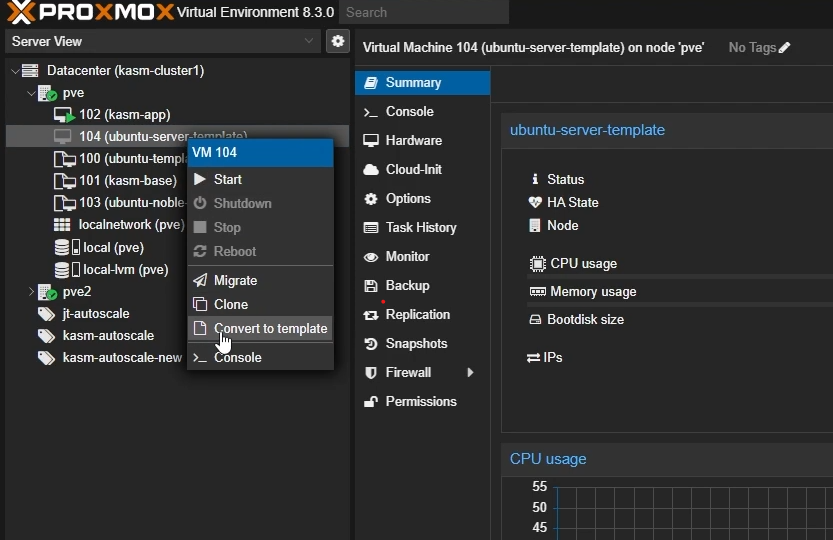
Task: Open the Snapshots tab
Action: [416, 343]
